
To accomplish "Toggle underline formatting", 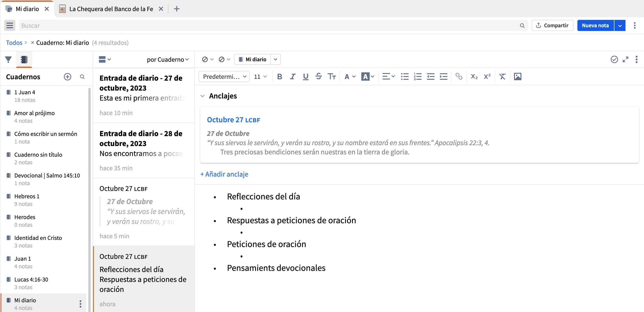I will 306,76.
